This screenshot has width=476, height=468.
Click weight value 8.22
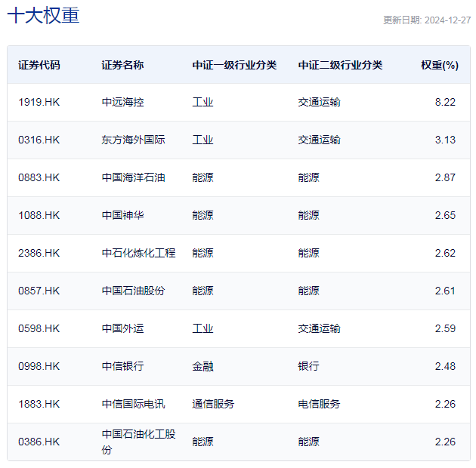click(445, 102)
